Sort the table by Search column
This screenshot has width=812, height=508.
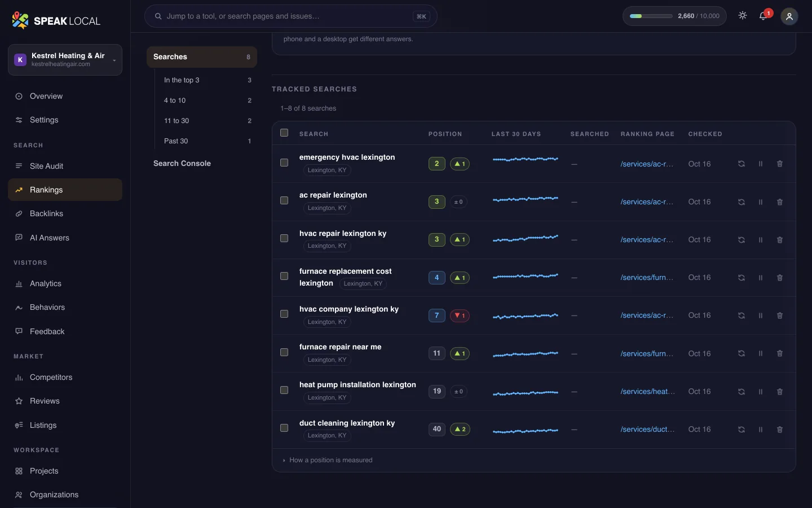314,134
